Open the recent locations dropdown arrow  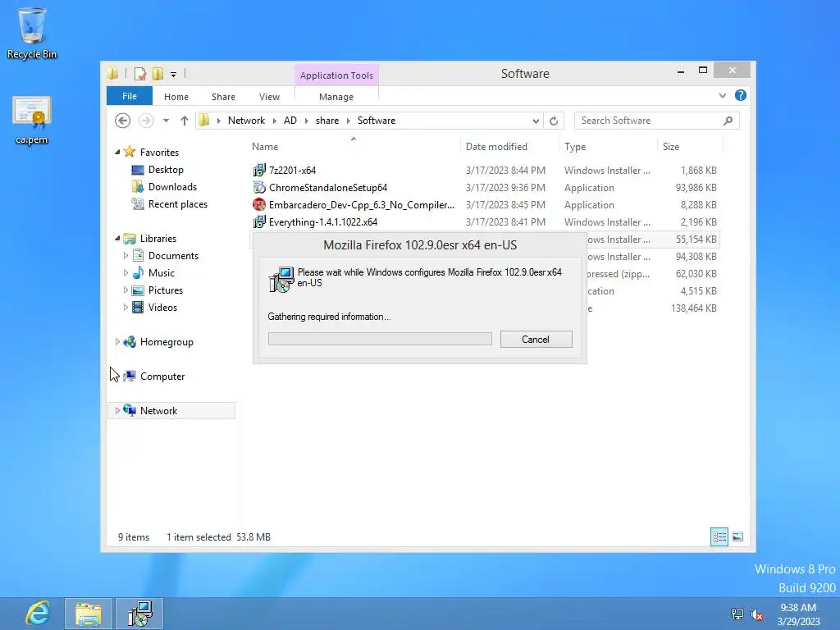coord(166,121)
